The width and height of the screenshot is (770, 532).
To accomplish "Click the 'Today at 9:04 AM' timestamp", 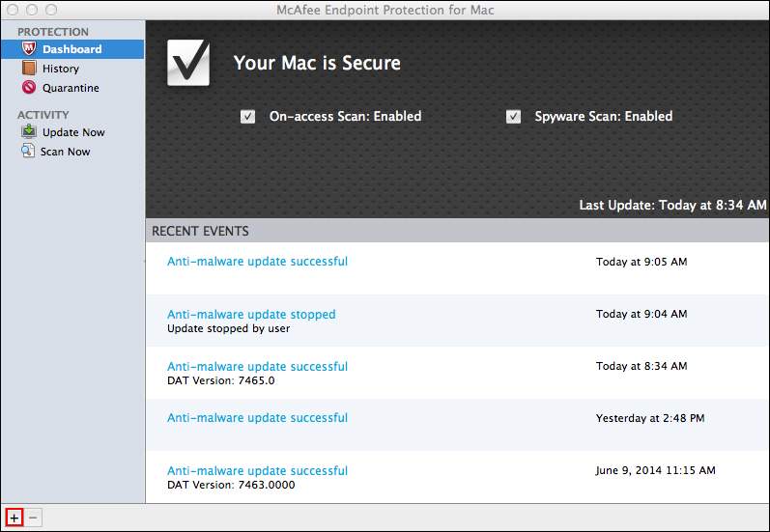I will coord(642,314).
